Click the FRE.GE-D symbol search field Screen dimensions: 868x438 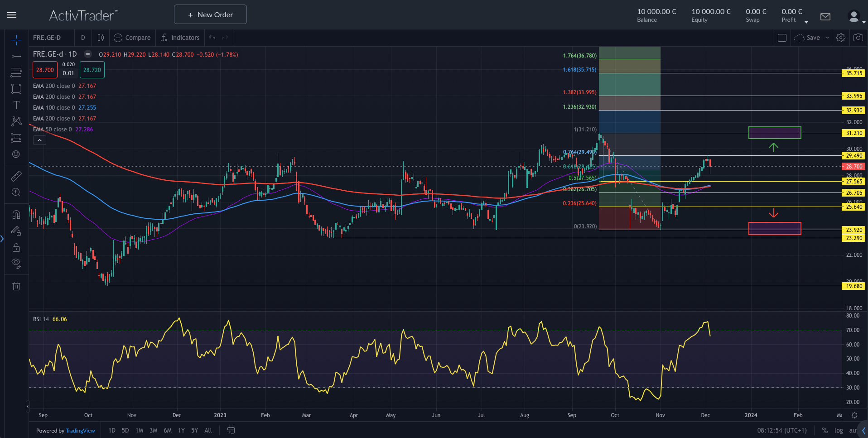point(47,38)
